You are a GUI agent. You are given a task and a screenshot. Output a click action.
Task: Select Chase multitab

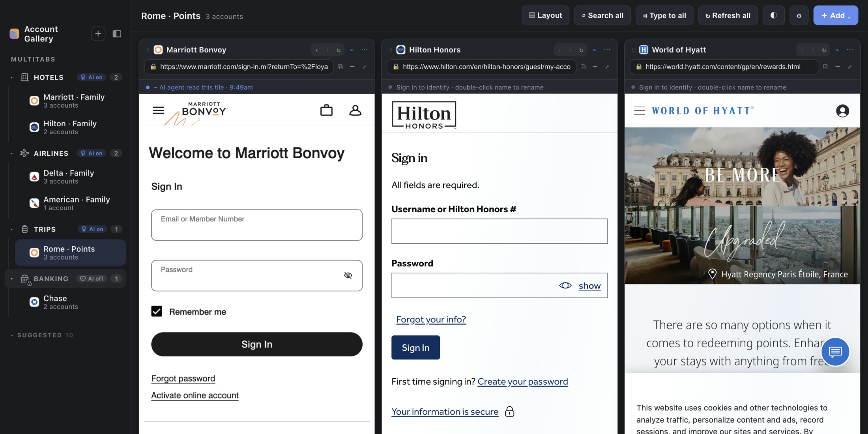[70, 302]
